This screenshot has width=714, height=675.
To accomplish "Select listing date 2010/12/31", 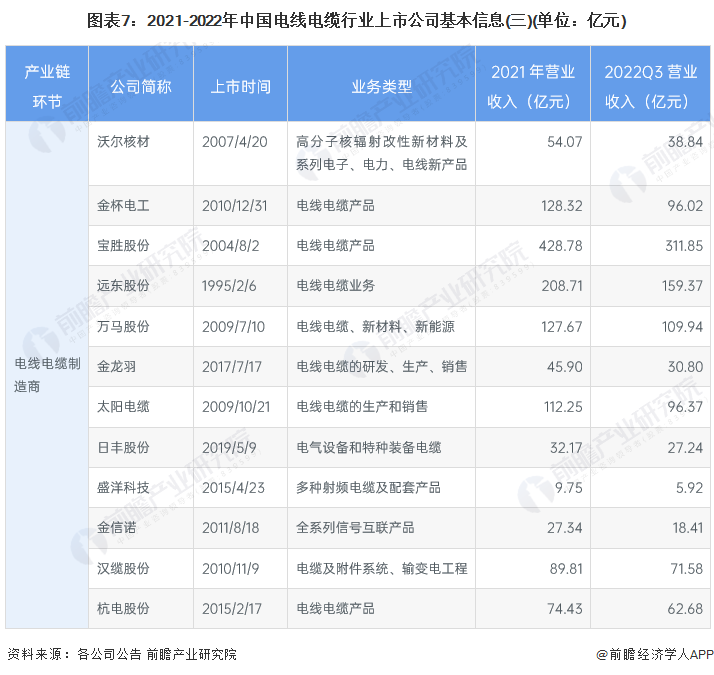I will 235,206.
